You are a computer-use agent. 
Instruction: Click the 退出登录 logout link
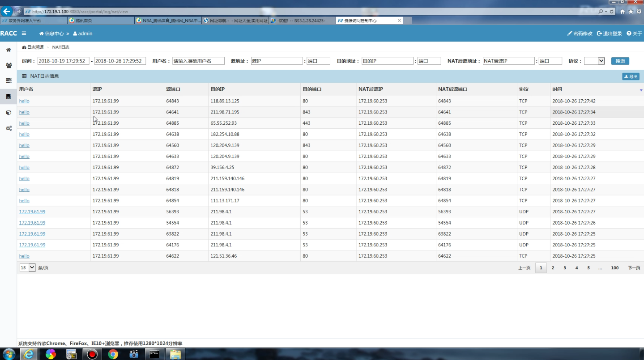coord(609,34)
